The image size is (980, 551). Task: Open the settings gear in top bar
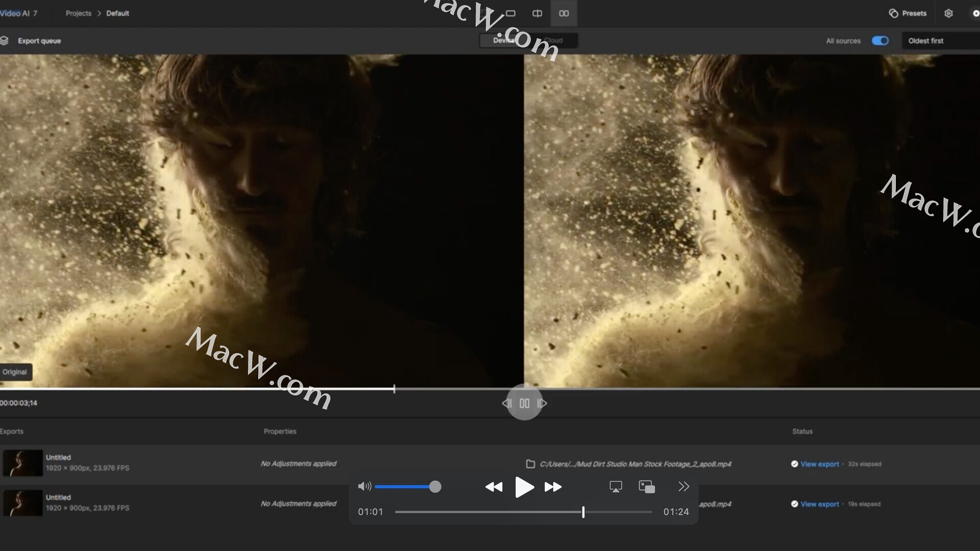(948, 13)
